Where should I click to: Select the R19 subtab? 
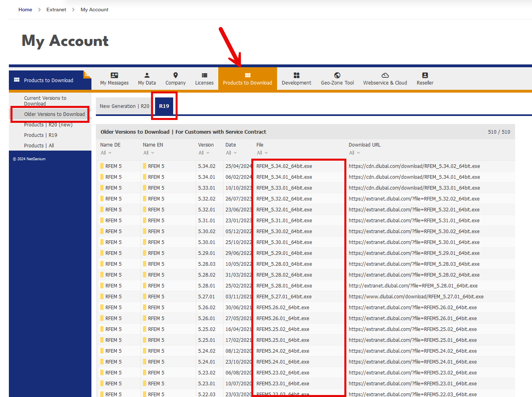pyautogui.click(x=164, y=106)
